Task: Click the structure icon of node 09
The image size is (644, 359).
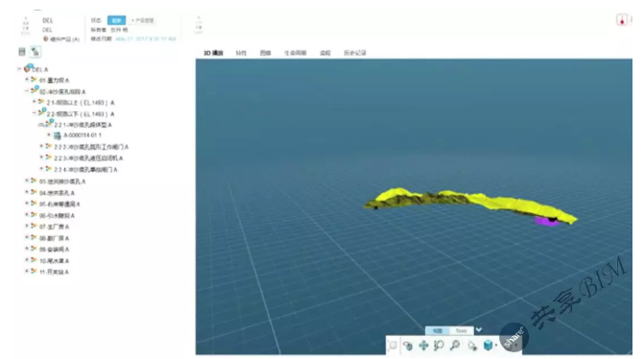Action: (34, 249)
